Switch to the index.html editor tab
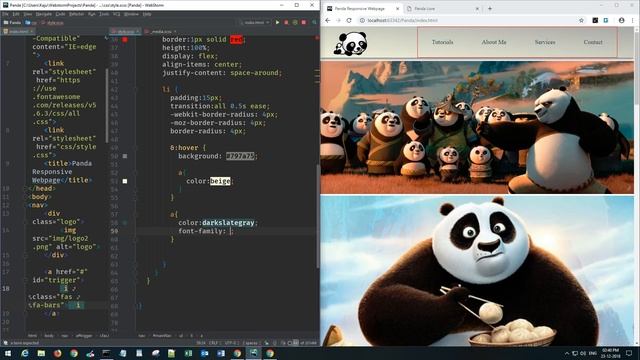The width and height of the screenshot is (640, 360). [18, 31]
